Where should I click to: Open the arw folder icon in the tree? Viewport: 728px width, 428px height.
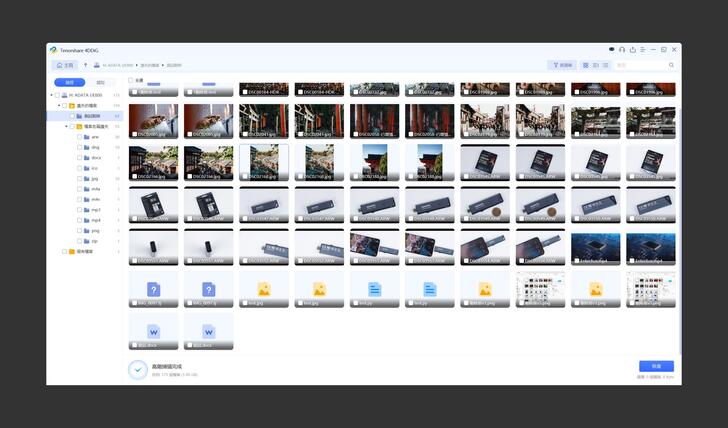tap(86, 137)
